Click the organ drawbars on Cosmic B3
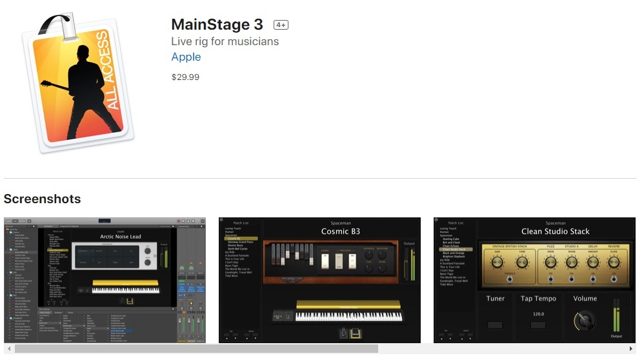Viewport: 644px width, 358px height. 292,255
